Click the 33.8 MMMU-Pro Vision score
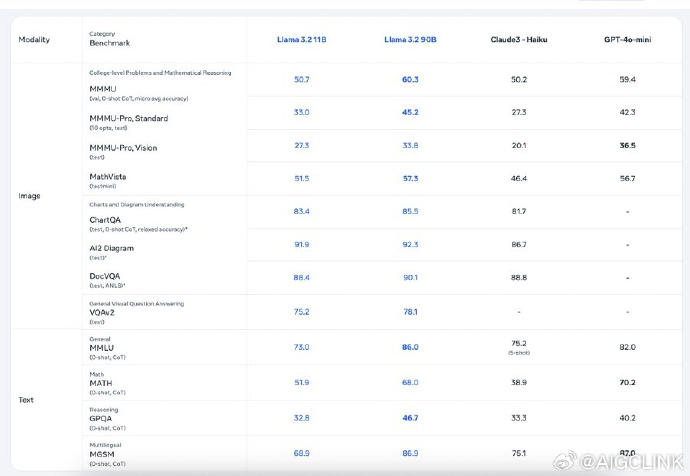 click(x=410, y=145)
